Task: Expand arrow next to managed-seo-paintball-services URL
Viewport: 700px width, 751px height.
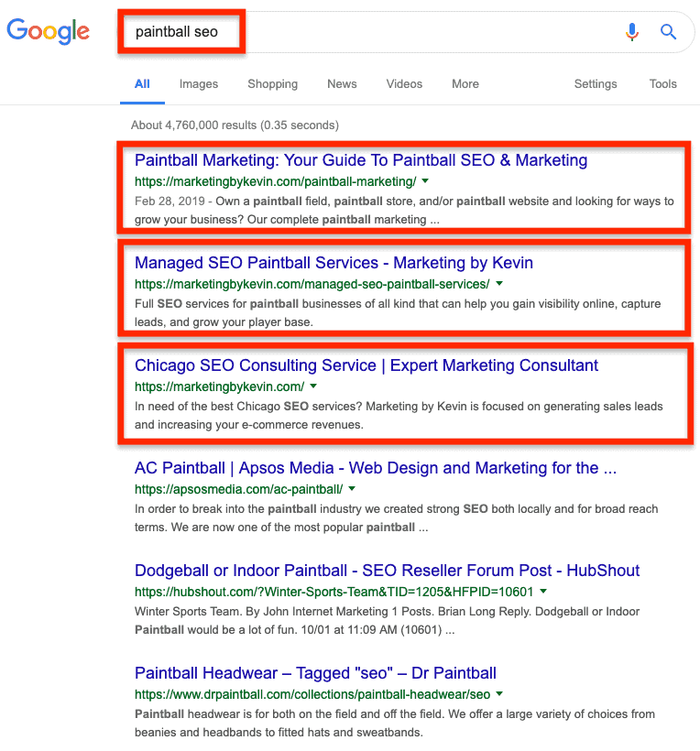Action: [x=499, y=284]
